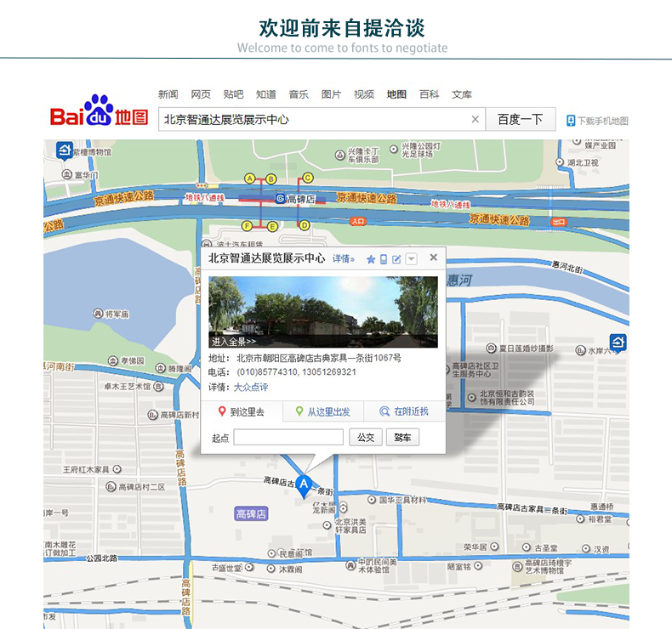
Task: Send to phone using the mobile icon
Action: click(x=384, y=259)
